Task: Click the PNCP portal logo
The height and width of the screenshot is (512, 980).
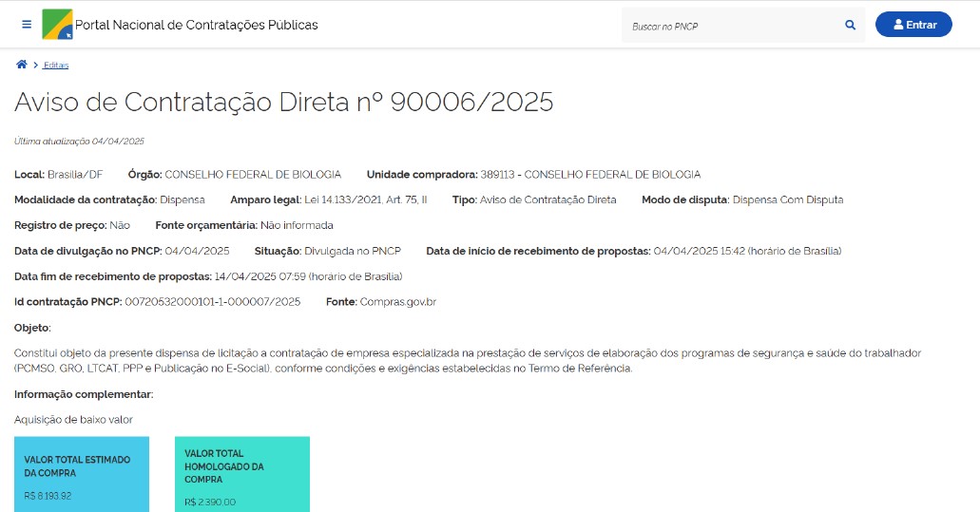Action: click(57, 25)
